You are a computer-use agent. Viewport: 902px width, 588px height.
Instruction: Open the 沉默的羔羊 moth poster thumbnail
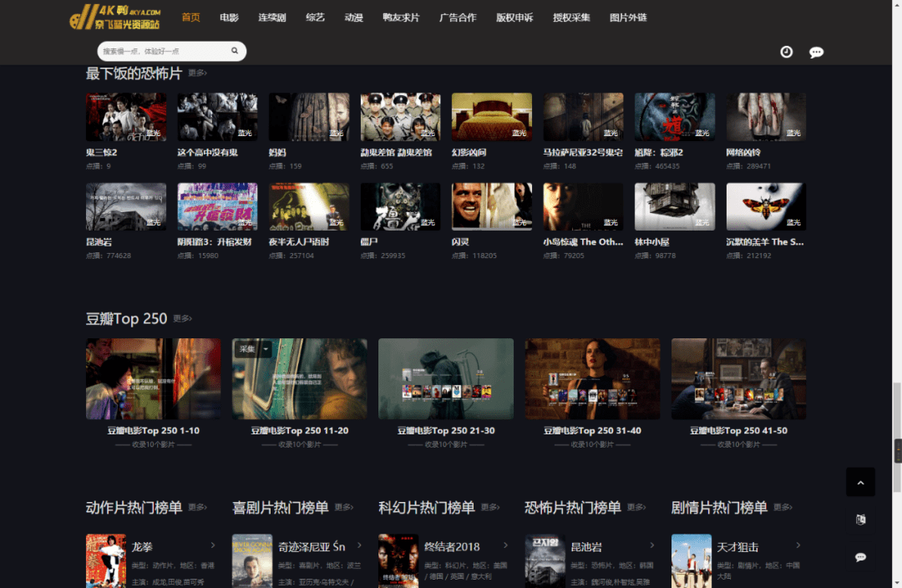766,206
